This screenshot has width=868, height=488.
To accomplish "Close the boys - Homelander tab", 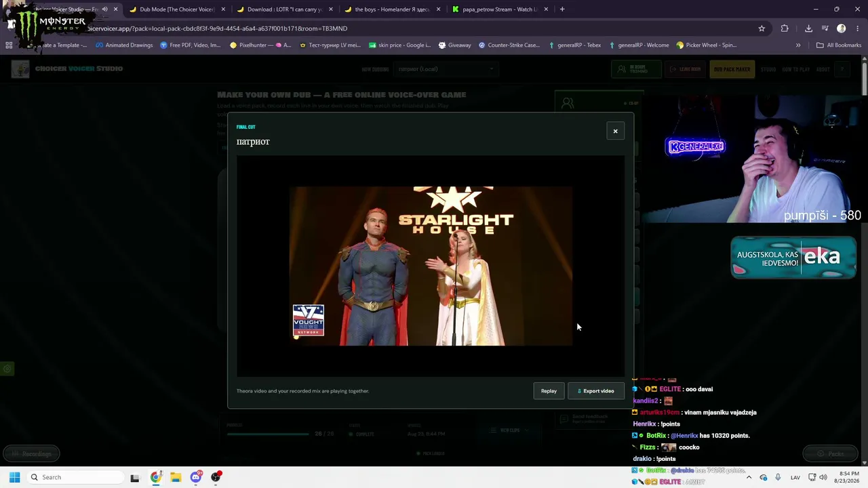I will (x=439, y=9).
